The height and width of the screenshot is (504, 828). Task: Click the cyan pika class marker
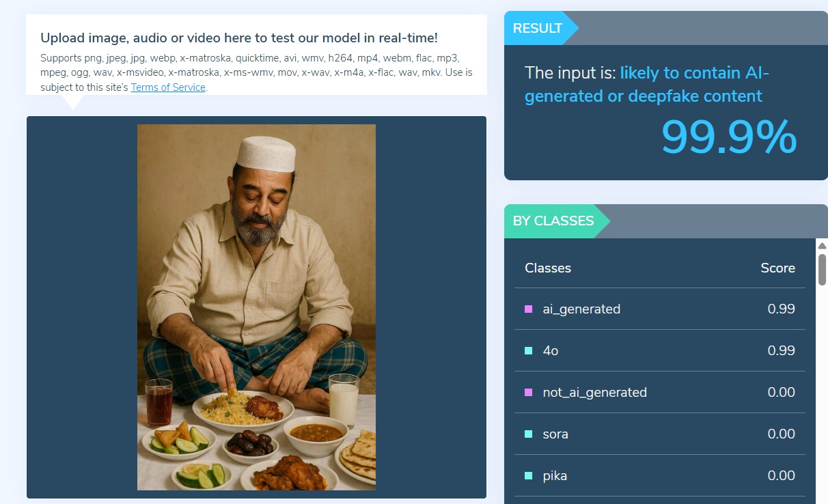pos(528,476)
